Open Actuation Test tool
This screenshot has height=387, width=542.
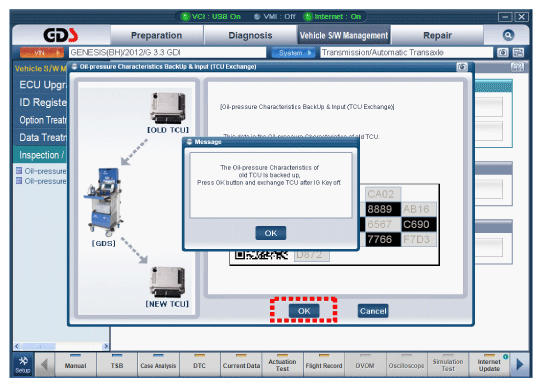pyautogui.click(x=282, y=365)
